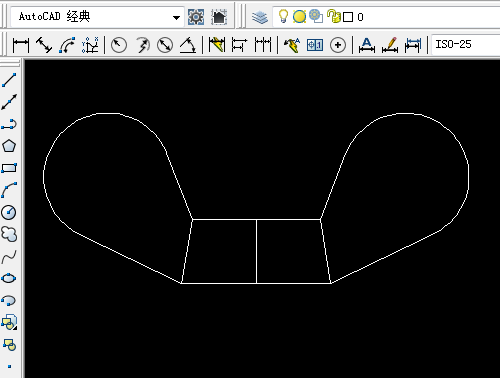Toggle layer 0 on/off lightbulb

click(x=283, y=16)
